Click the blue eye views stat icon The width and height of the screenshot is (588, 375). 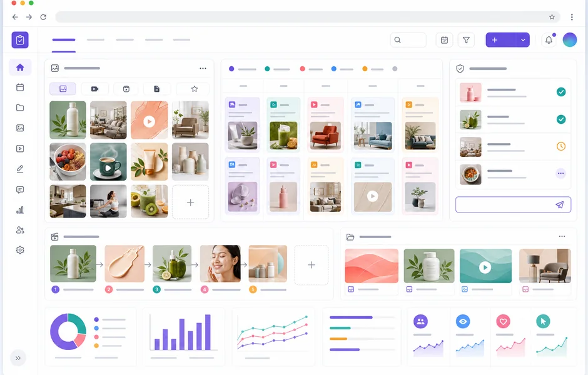click(x=463, y=321)
